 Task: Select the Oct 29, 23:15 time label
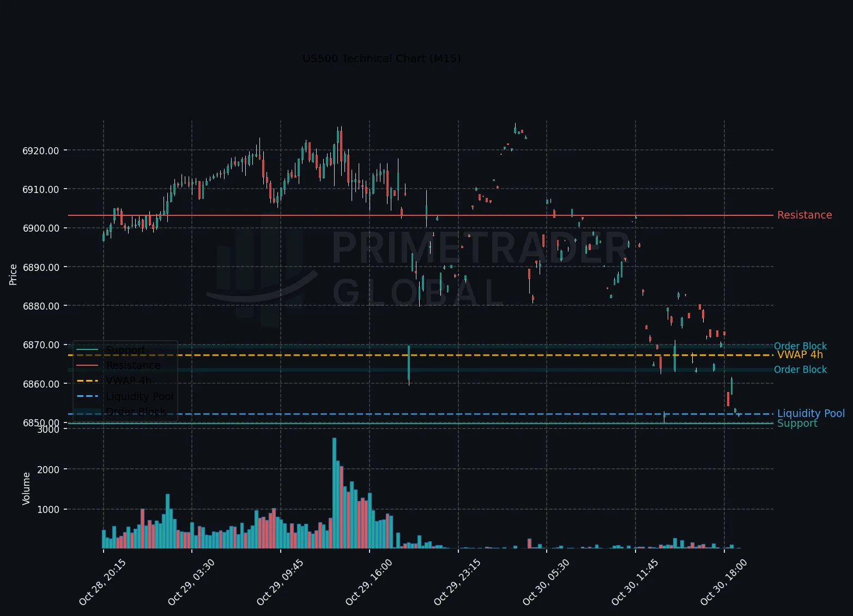(x=457, y=582)
